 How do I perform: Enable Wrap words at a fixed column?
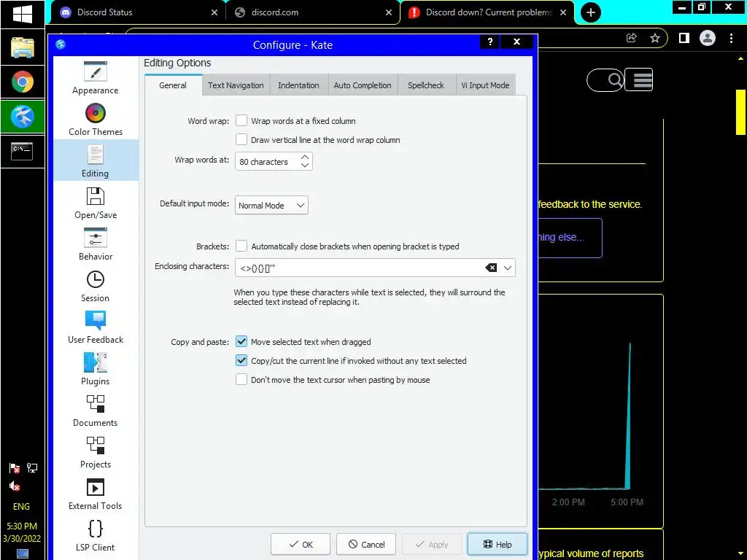(x=241, y=120)
